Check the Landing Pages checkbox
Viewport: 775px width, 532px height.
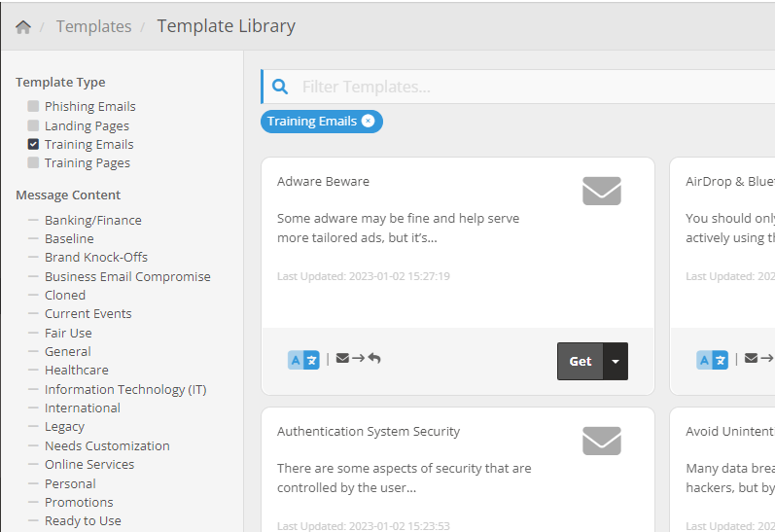point(33,125)
